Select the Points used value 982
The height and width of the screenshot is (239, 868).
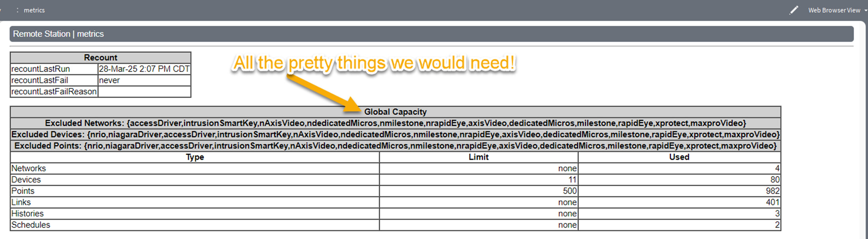tap(772, 191)
